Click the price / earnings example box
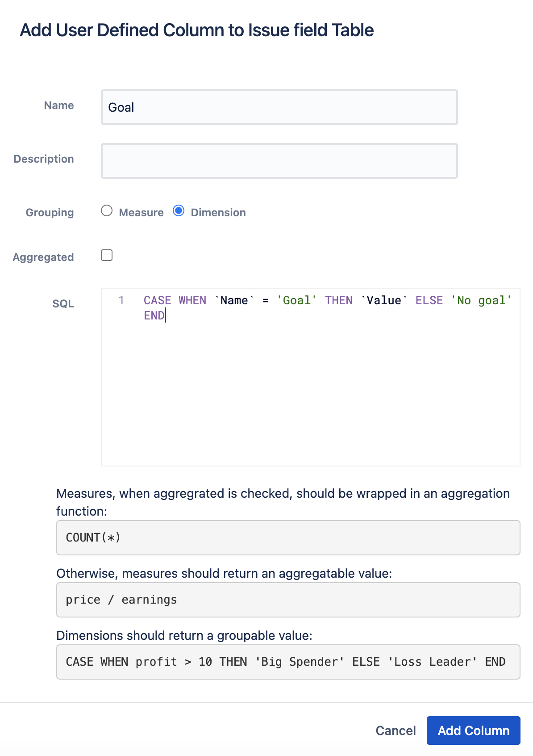Viewport: 533px width, 756px height. click(x=288, y=600)
